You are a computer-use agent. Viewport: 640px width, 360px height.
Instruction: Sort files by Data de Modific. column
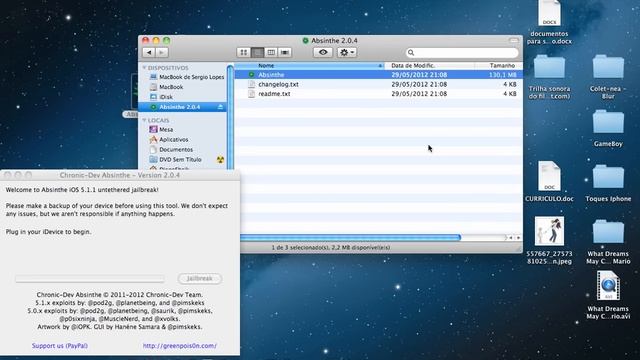coord(429,66)
